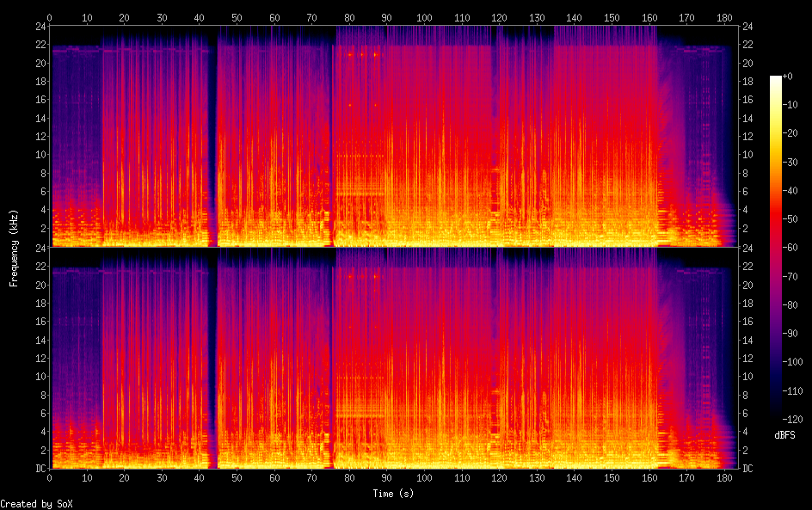The height and width of the screenshot is (510, 812).
Task: Click the 16 kHz label, upper channel's left axis
Action: click(x=41, y=100)
